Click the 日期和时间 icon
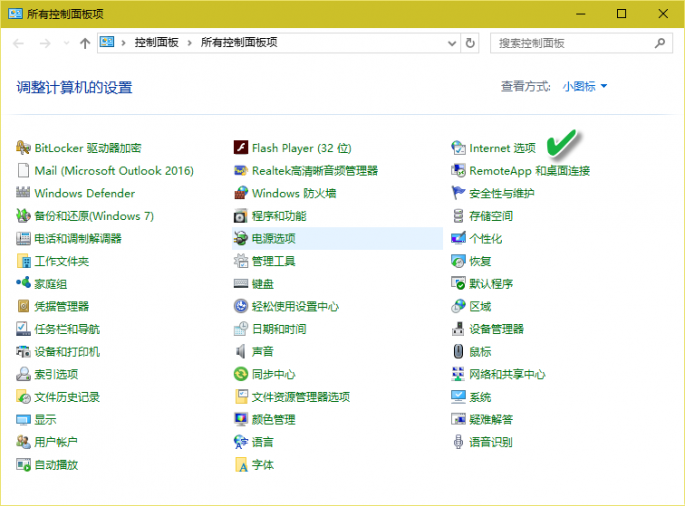685x506 pixels. (241, 329)
